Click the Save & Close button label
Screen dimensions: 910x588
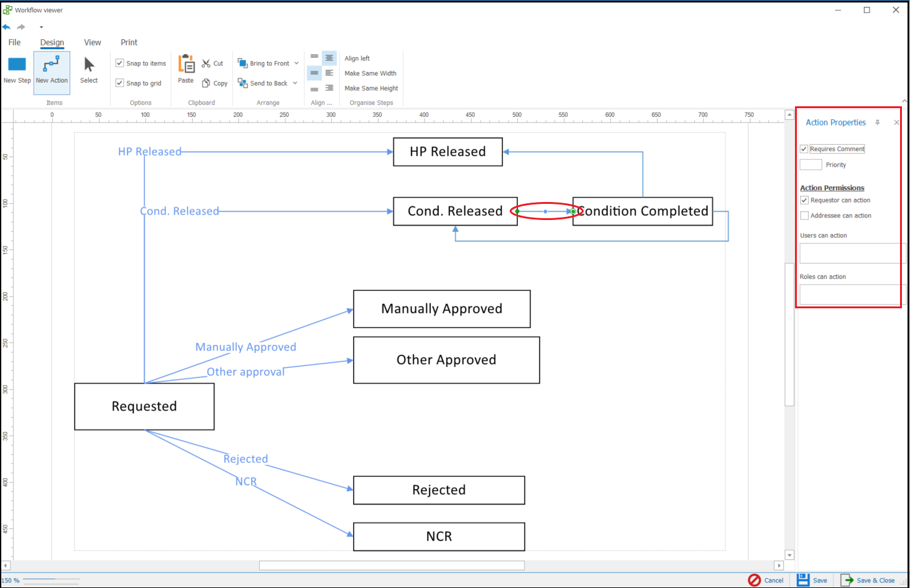pos(876,581)
